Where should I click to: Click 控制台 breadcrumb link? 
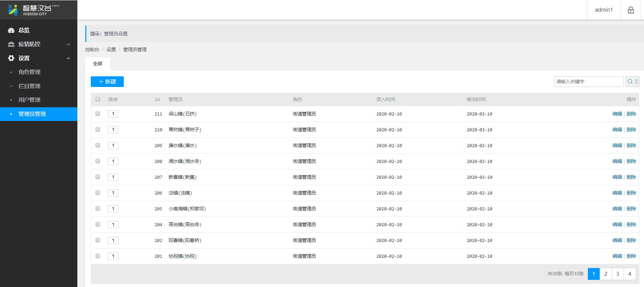[92, 49]
